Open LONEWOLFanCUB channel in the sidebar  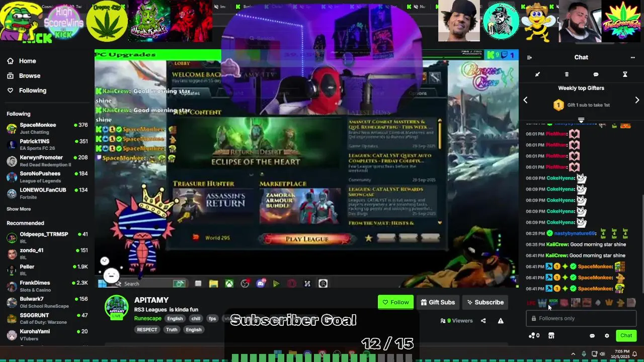[47, 193]
